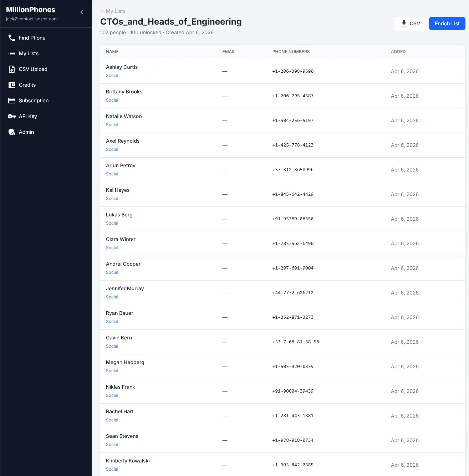Click the CSV Upload file icon
The width and height of the screenshot is (469, 476).
pos(12,69)
